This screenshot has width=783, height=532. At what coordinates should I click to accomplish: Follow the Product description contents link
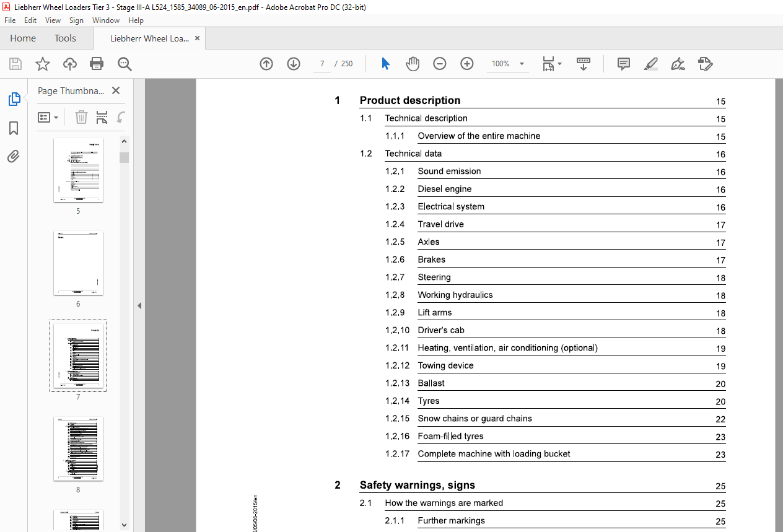[410, 100]
